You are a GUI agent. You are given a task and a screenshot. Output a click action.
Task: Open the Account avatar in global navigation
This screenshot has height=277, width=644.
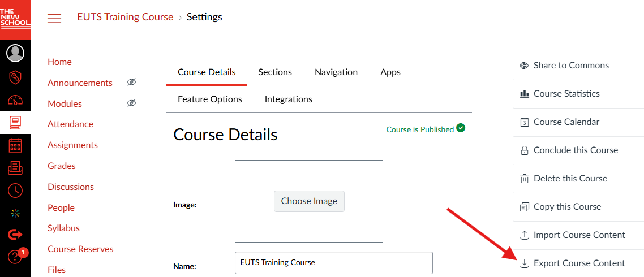15,53
